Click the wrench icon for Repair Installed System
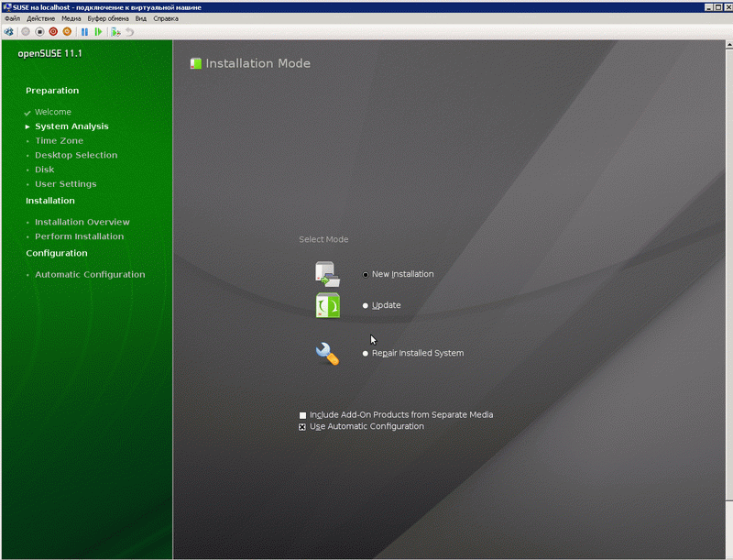The height and width of the screenshot is (560, 733). [x=327, y=354]
